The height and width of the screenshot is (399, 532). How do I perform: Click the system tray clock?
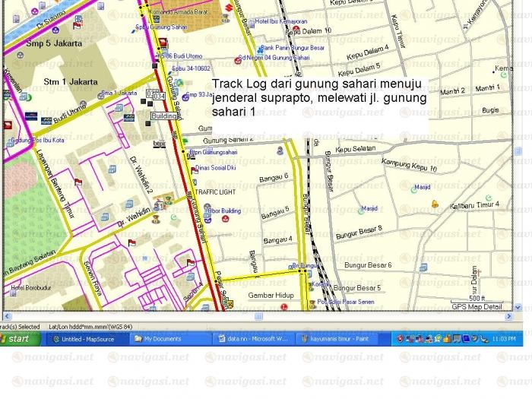click(x=504, y=339)
